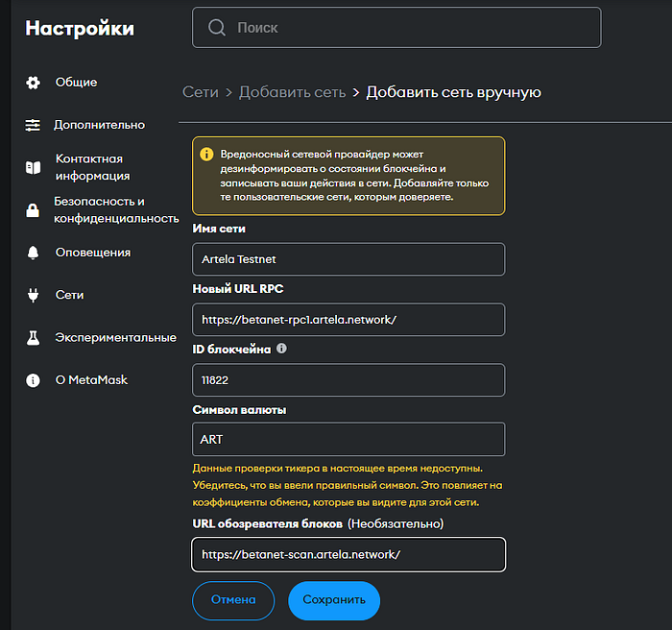Viewport: 672px width, 630px height.
Task: Click the contact book icon
Action: click(33, 167)
